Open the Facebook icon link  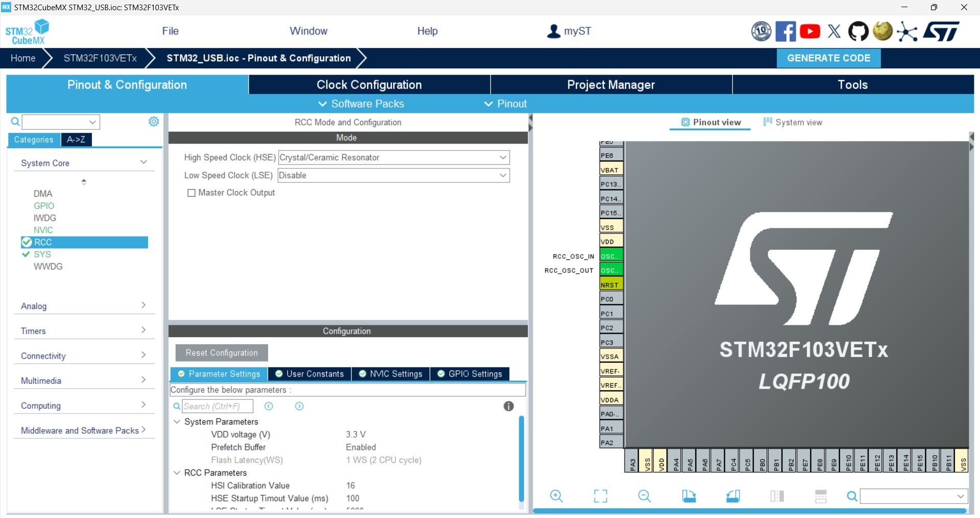pos(785,32)
